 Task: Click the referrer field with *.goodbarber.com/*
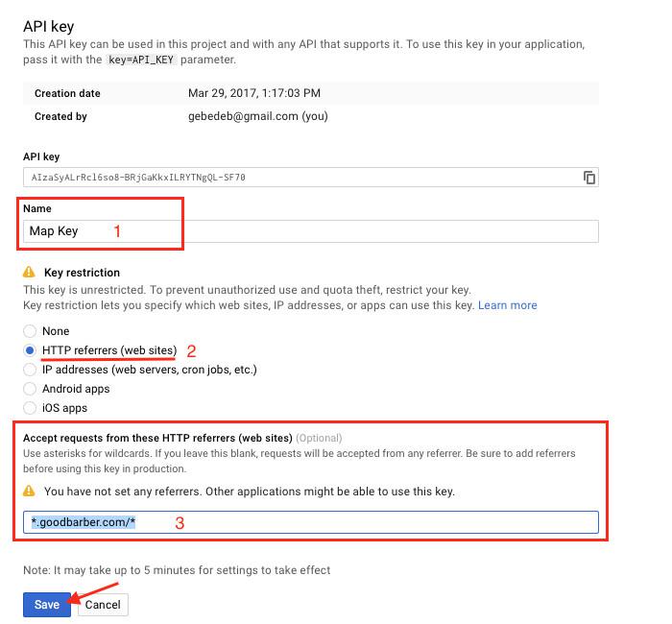click(x=309, y=522)
